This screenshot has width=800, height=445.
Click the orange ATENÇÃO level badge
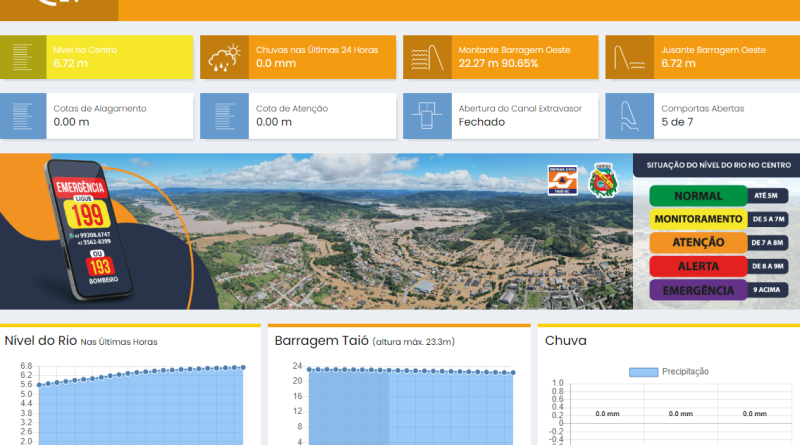click(698, 243)
